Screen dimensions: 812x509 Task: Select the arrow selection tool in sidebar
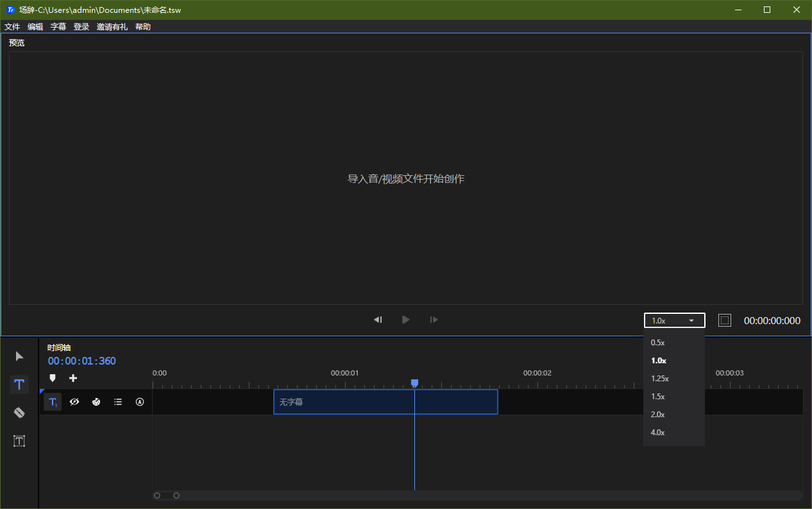19,356
